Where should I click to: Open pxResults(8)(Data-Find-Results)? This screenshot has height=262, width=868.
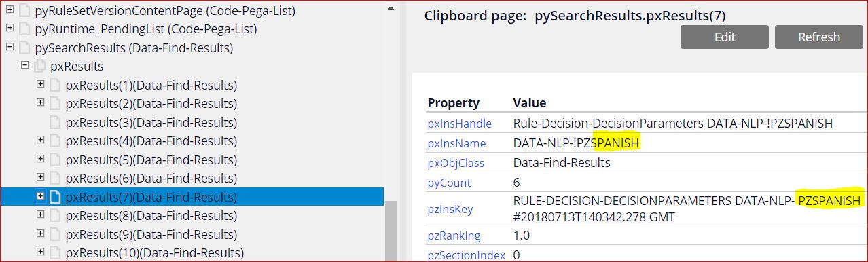click(151, 216)
